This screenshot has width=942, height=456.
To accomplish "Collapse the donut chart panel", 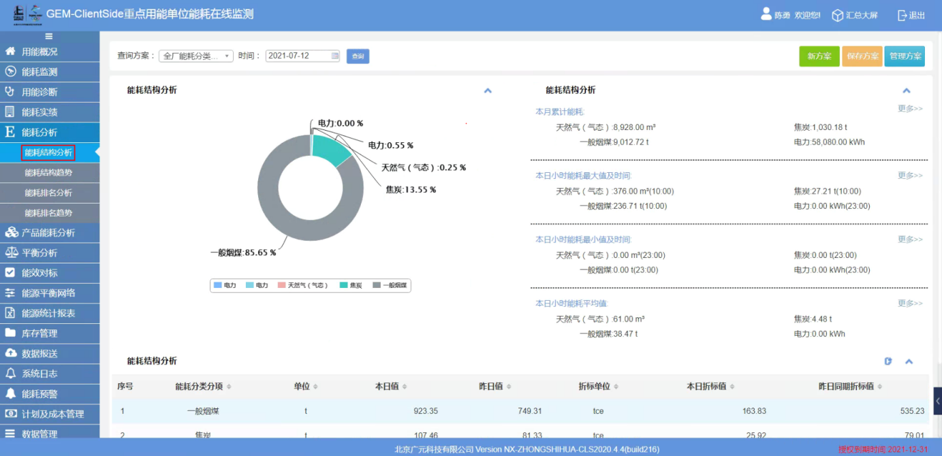I will (488, 91).
